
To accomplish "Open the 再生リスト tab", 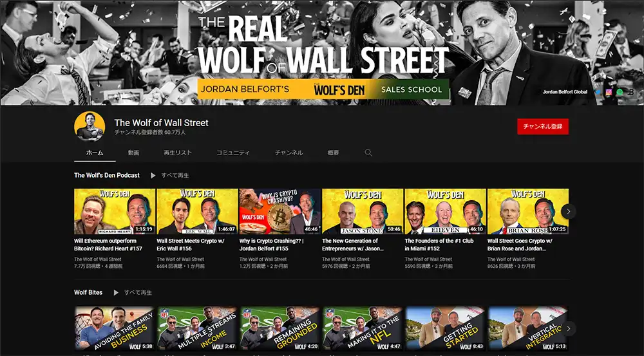I will 178,153.
